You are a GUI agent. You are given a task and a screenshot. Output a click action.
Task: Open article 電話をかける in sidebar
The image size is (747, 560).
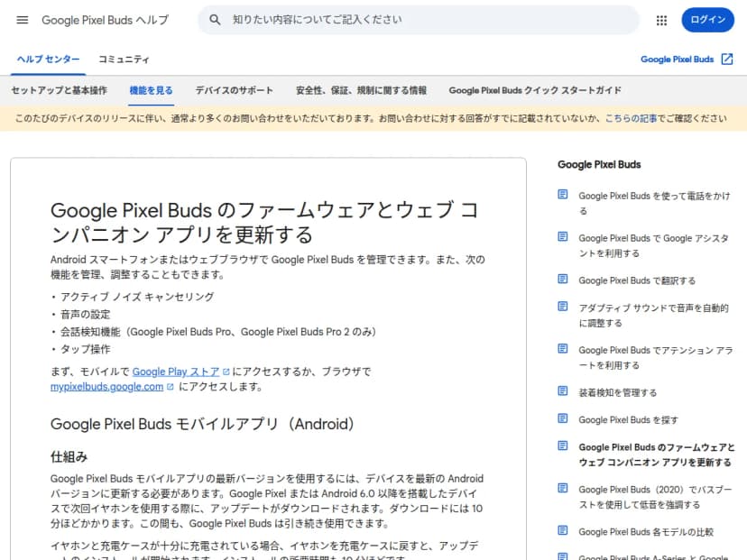(654, 203)
